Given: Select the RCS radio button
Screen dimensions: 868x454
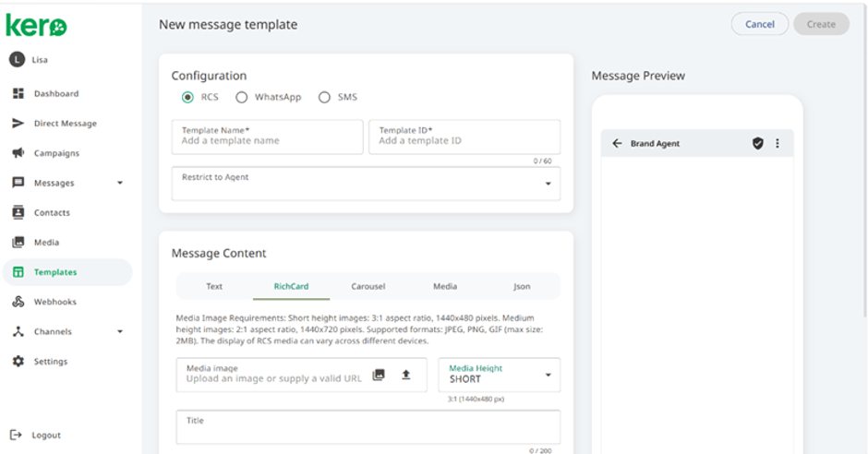Looking at the screenshot, I should point(187,97).
